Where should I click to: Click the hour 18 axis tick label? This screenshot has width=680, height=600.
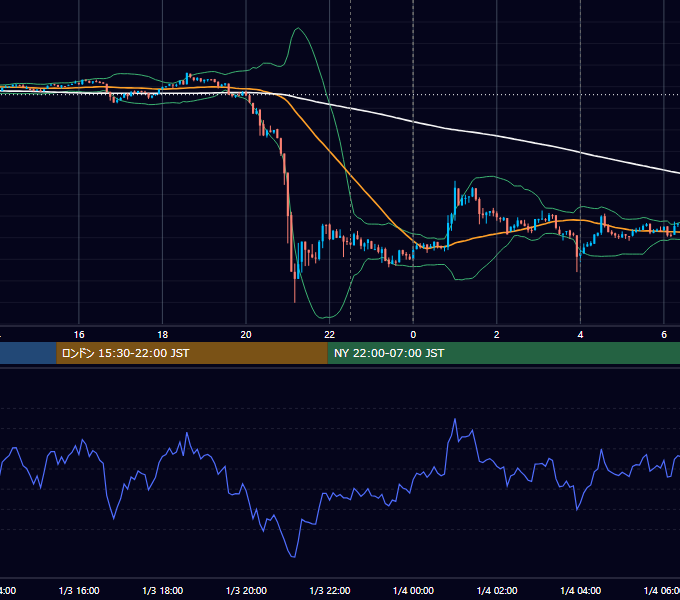(x=163, y=335)
